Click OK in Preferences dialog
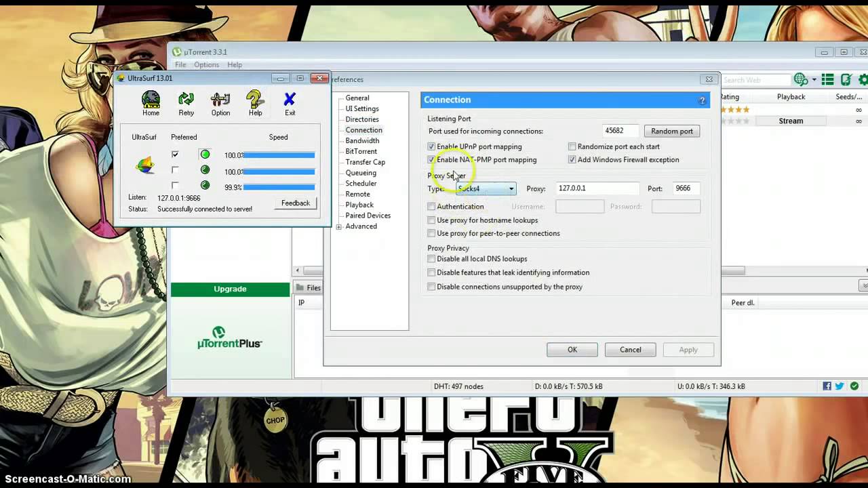The width and height of the screenshot is (868, 488). (572, 350)
